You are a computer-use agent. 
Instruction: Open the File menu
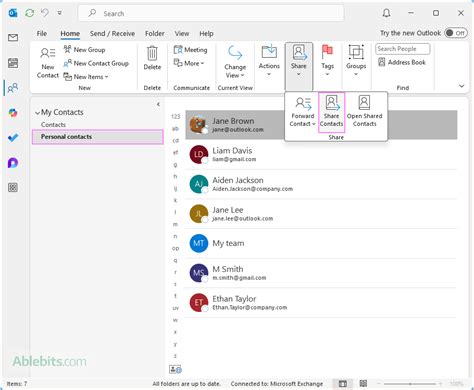coord(42,34)
